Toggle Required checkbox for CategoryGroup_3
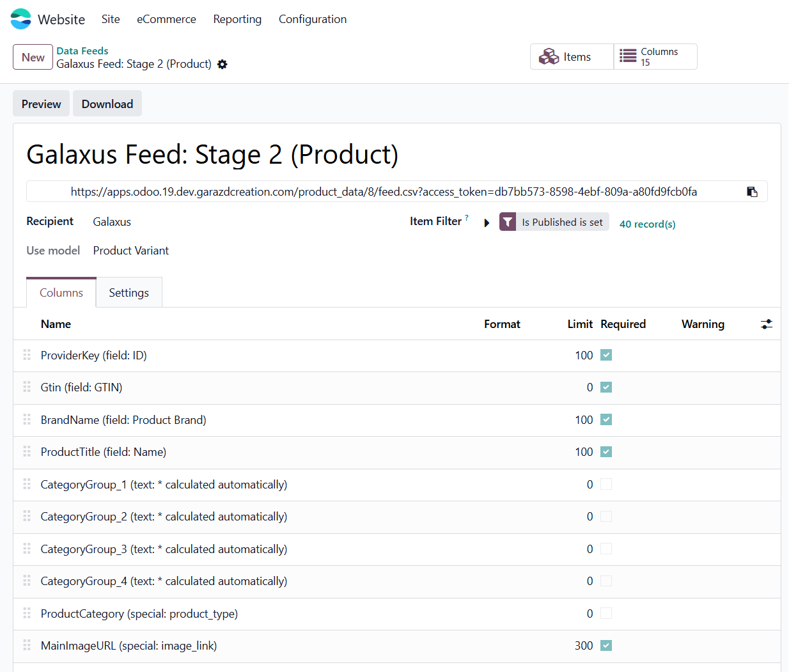Screen dimensions: 789x672 coord(606,549)
